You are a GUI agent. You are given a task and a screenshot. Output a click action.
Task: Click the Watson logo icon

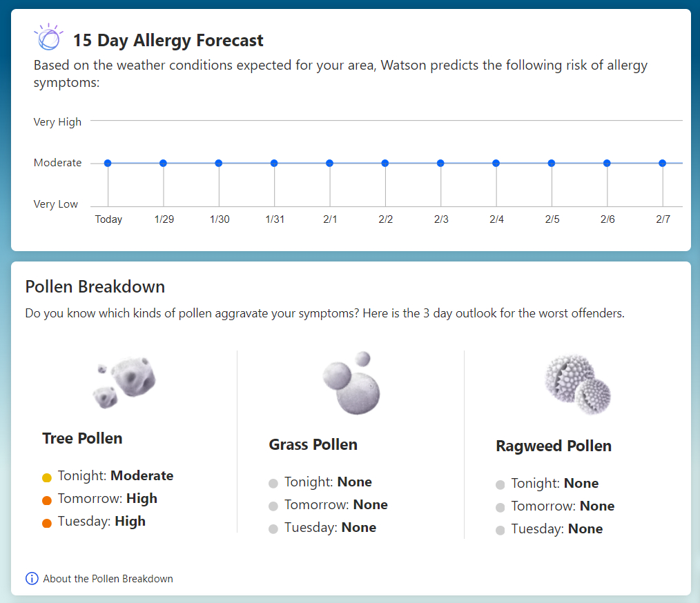tap(48, 38)
